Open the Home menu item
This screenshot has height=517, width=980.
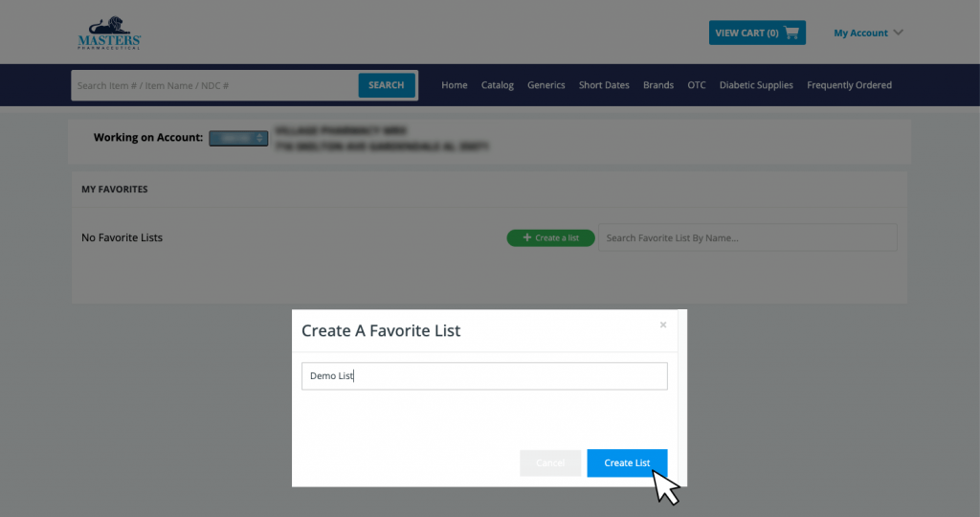[454, 85]
